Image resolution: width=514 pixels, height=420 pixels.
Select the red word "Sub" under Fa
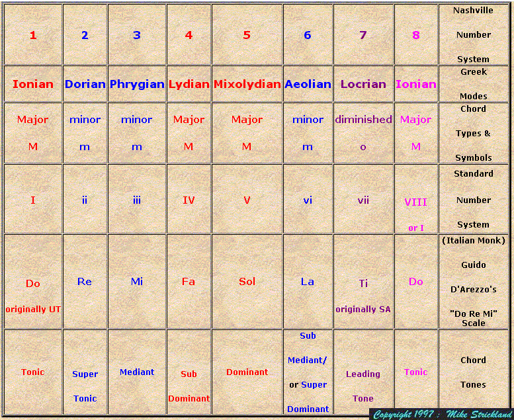tap(189, 374)
